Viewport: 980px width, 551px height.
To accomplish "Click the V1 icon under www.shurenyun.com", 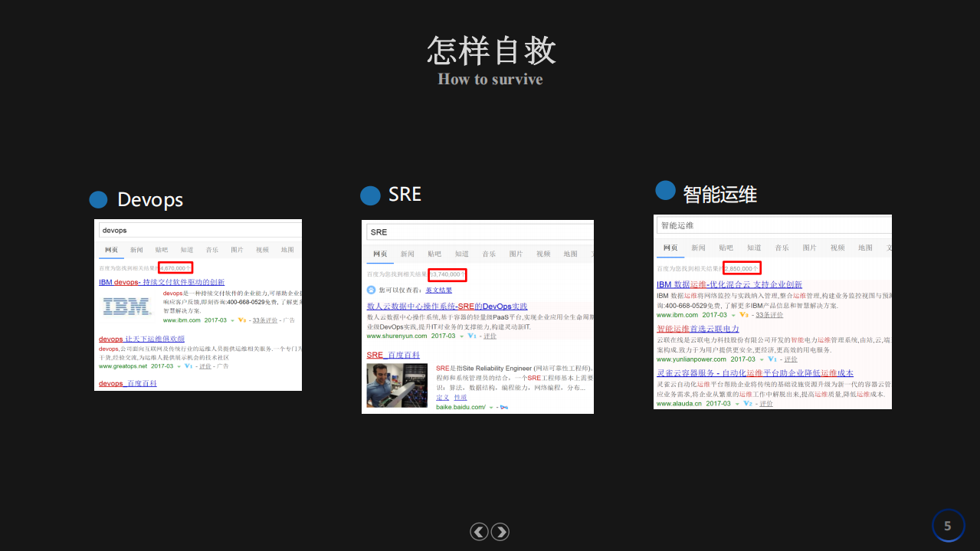I will [x=472, y=336].
